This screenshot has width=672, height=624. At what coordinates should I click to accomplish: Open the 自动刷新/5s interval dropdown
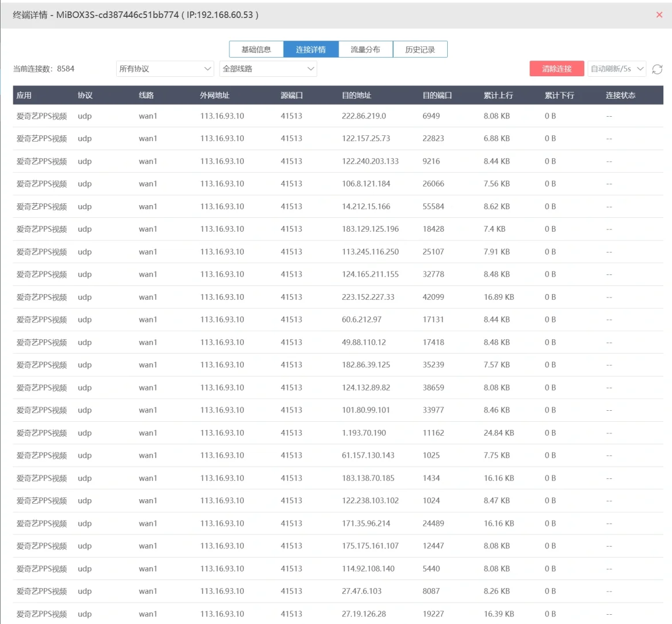pyautogui.click(x=617, y=69)
